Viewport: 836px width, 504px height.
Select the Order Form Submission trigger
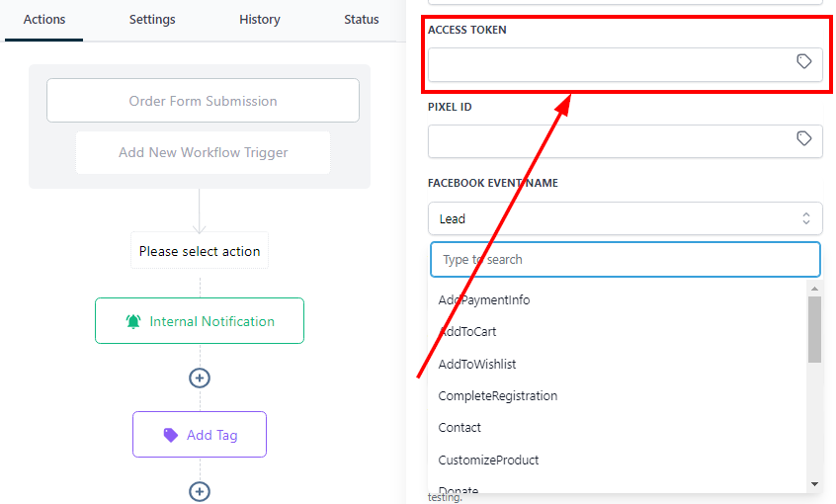[x=203, y=101]
